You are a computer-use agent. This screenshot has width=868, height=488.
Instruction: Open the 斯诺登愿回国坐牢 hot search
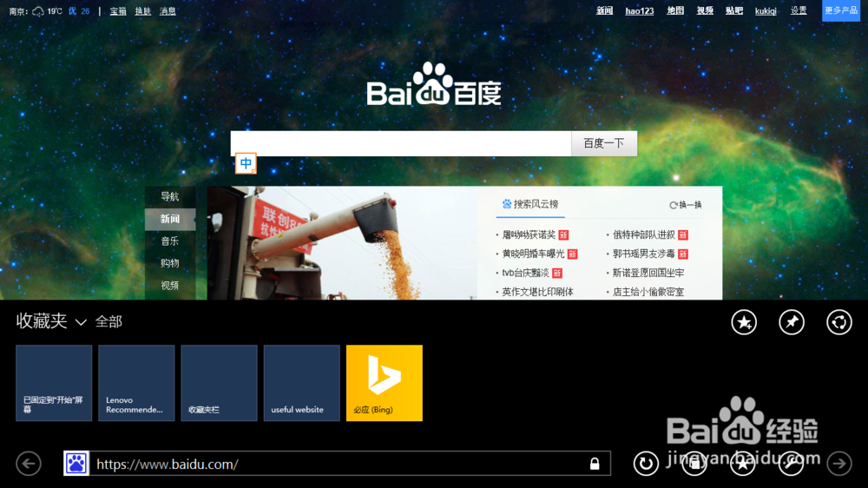(x=648, y=273)
